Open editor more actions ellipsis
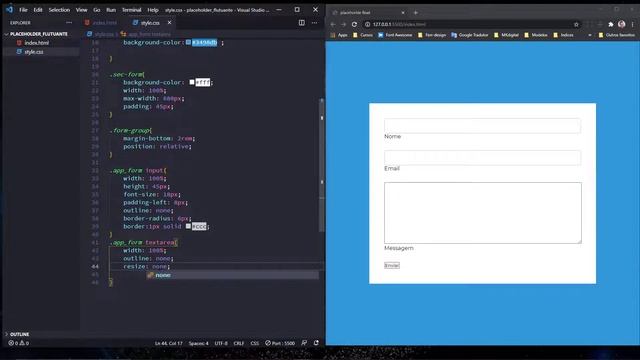The height and width of the screenshot is (360, 640). coord(314,23)
